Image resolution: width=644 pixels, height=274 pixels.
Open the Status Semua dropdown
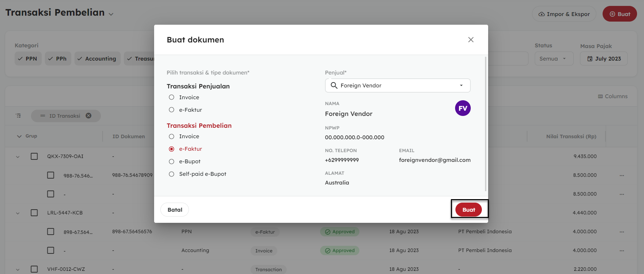(x=554, y=58)
